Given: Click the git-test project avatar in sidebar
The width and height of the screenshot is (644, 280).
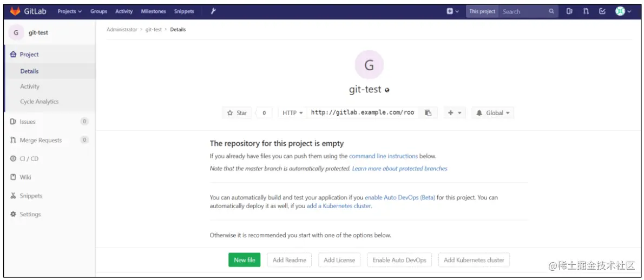Looking at the screenshot, I should [16, 33].
